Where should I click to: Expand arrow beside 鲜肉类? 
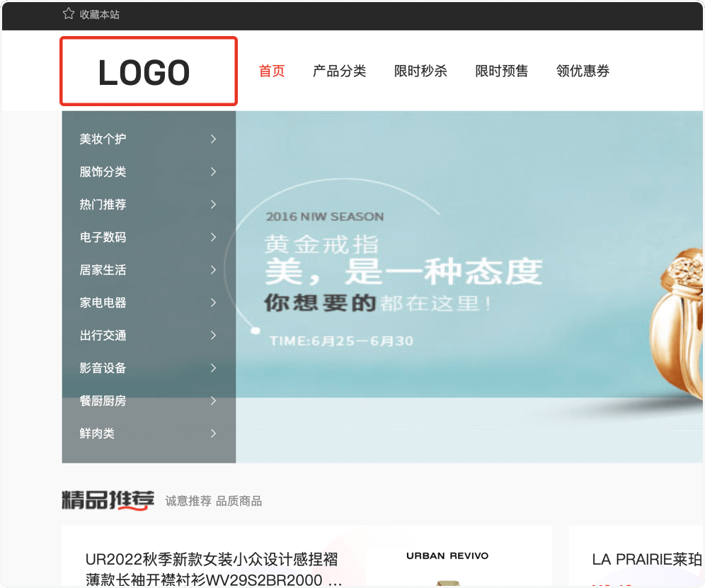(213, 433)
